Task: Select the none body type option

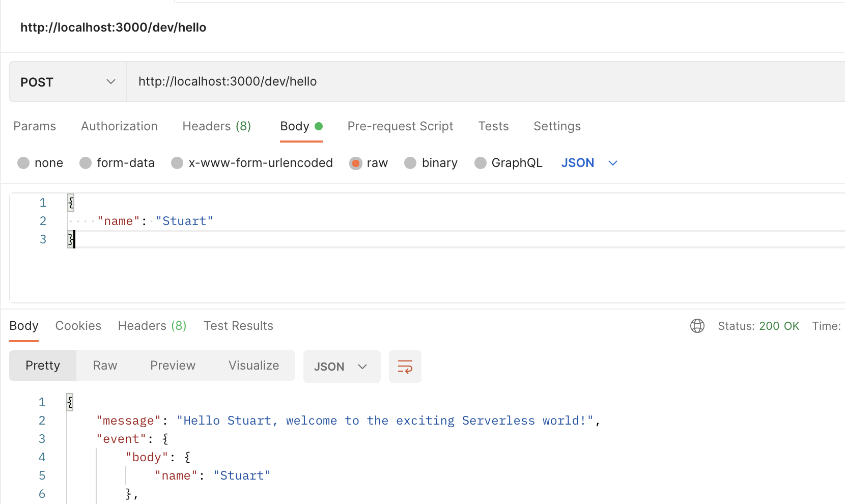Action: pyautogui.click(x=23, y=163)
